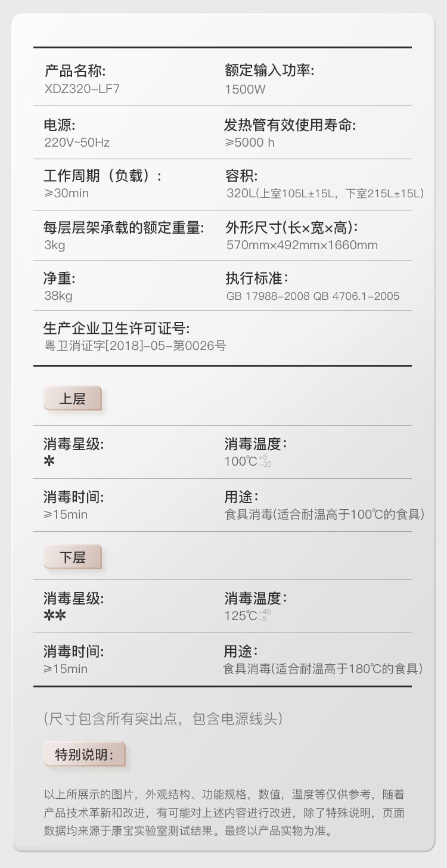The width and height of the screenshot is (447, 868).
Task: Select the 每层层架承载的额定重量 heading
Action: coord(123,227)
